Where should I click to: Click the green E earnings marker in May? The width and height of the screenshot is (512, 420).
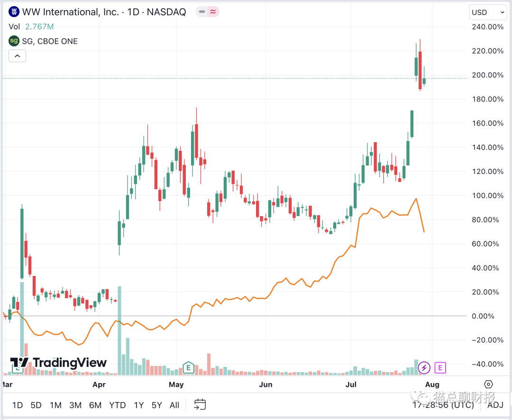click(x=188, y=368)
